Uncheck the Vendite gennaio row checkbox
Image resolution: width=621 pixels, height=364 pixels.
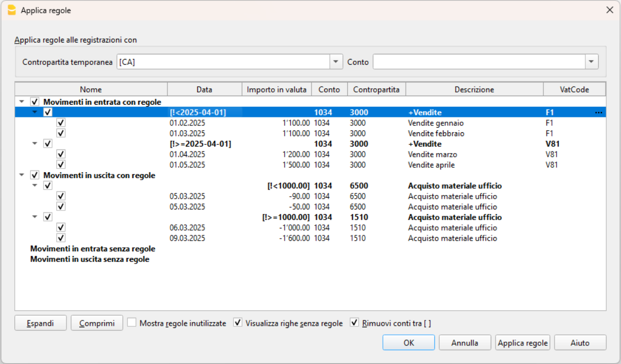[x=61, y=123]
